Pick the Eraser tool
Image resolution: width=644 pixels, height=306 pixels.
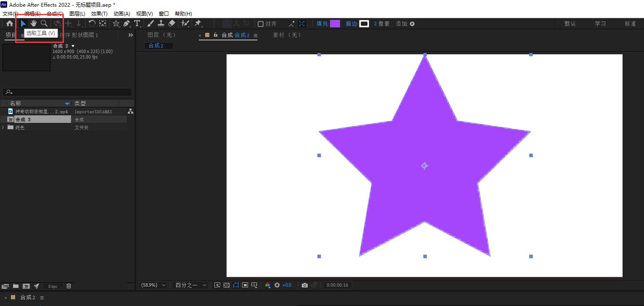(x=172, y=24)
